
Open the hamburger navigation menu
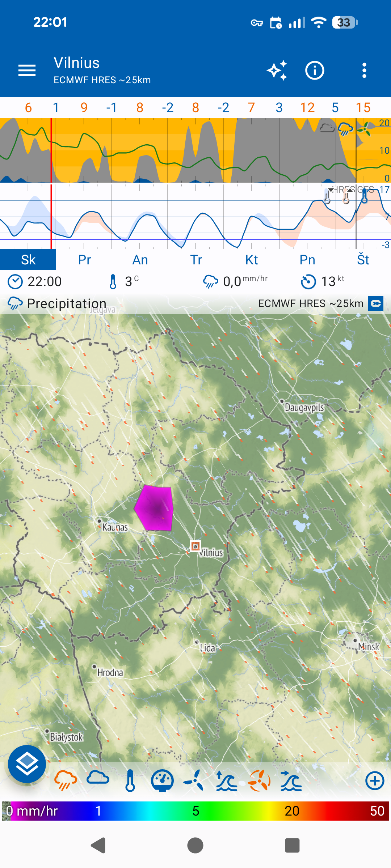click(x=27, y=70)
